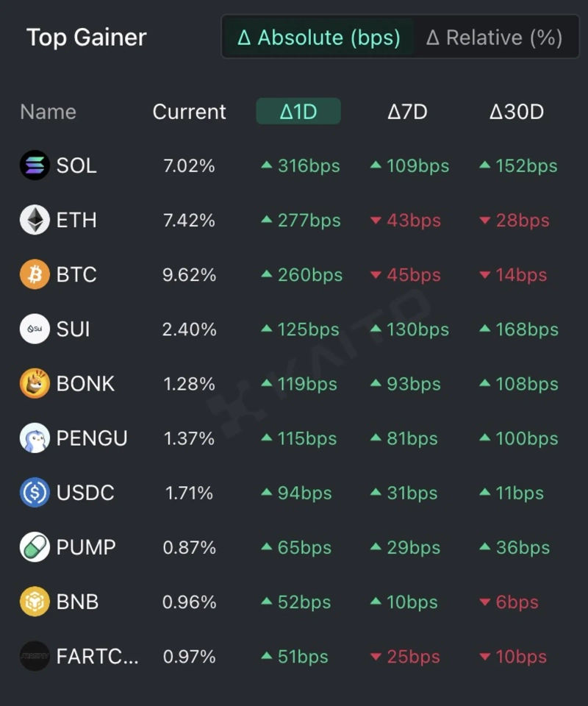Sort by the Name column header

click(48, 112)
